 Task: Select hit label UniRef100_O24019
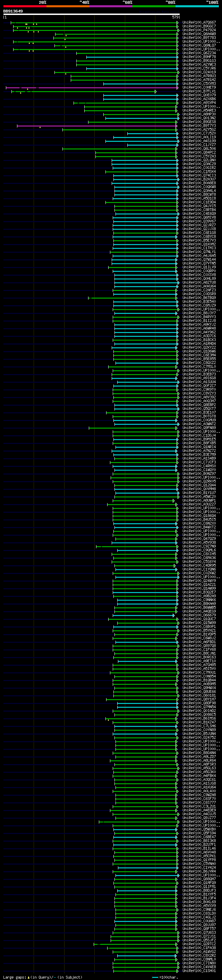199,72
